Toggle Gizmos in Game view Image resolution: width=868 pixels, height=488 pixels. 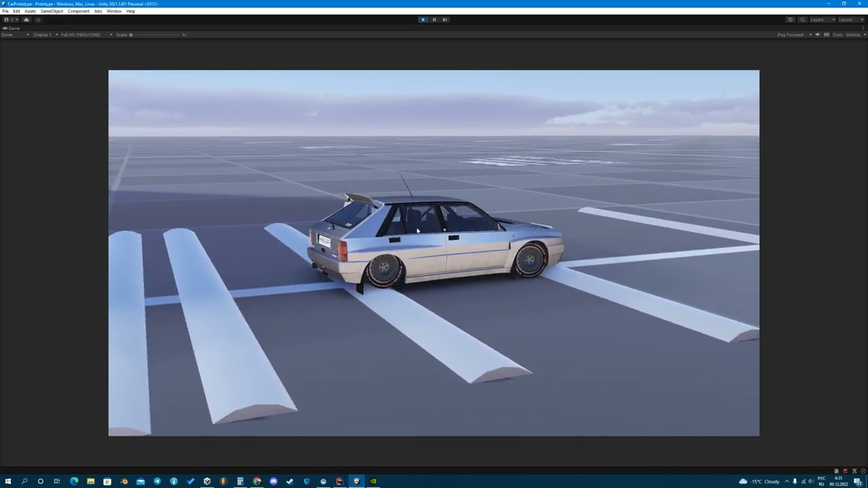pos(852,35)
